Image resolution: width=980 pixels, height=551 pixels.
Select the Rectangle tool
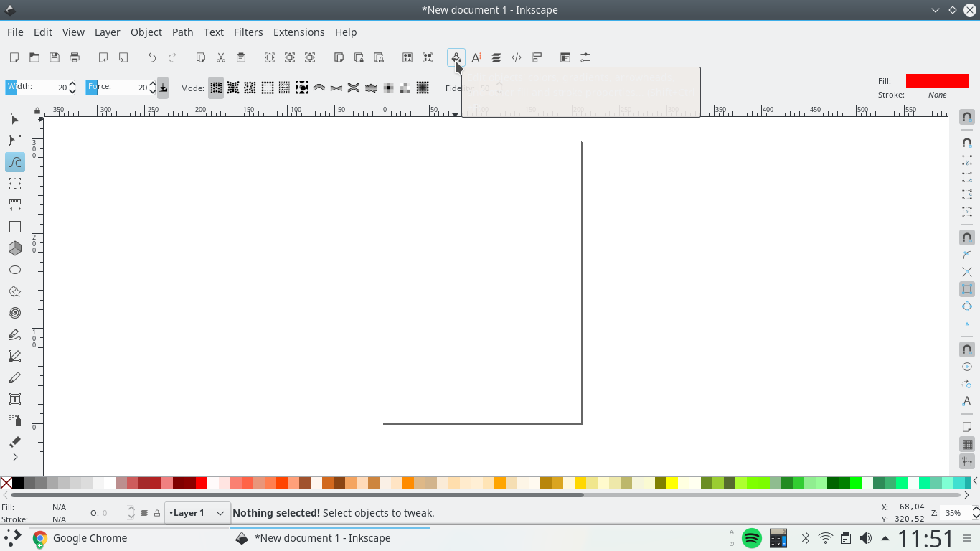[x=15, y=227]
